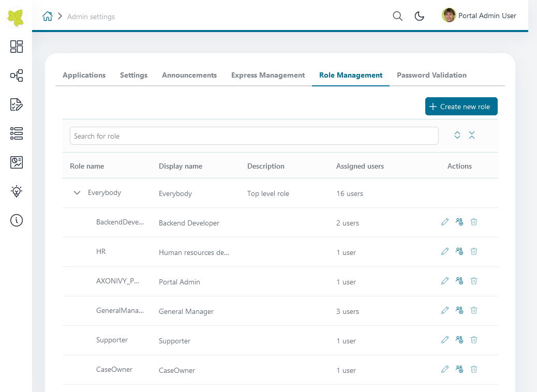
Task: Focus the Search for role field
Action: 253,136
